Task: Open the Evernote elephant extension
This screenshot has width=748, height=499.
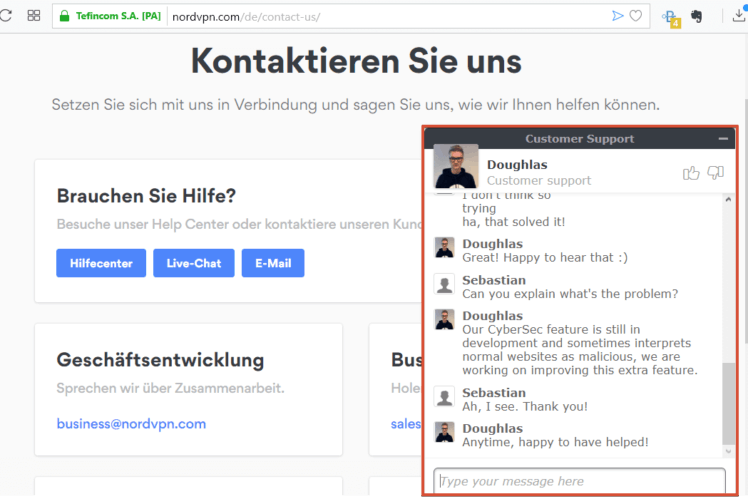Action: pos(697,16)
